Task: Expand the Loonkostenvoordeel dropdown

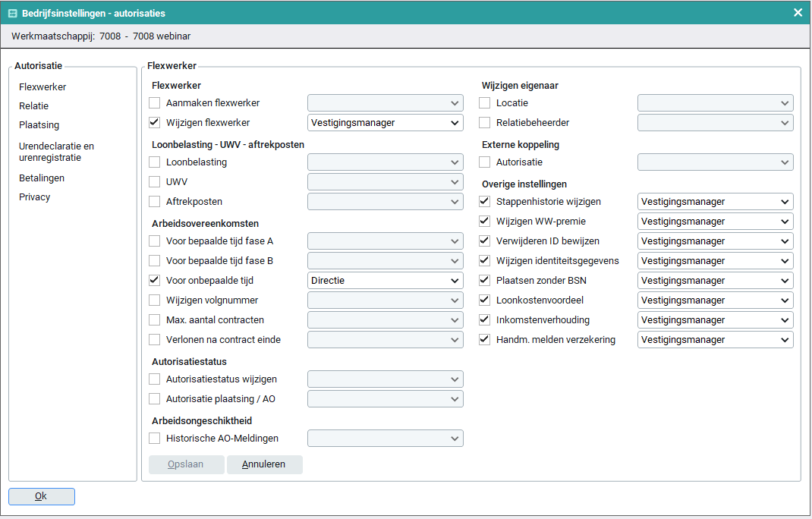Action: [x=715, y=300]
